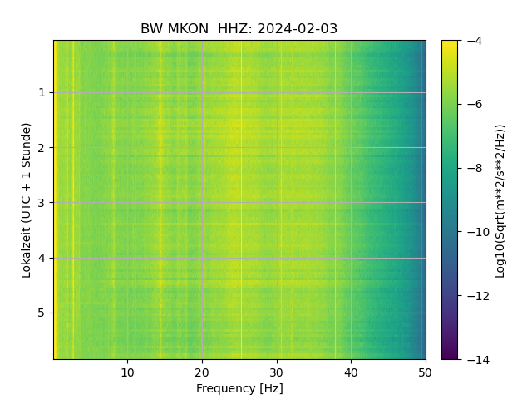This screenshot has height=399, width=532.
Task: Click the 50 Hz tick label
Action: click(x=425, y=373)
